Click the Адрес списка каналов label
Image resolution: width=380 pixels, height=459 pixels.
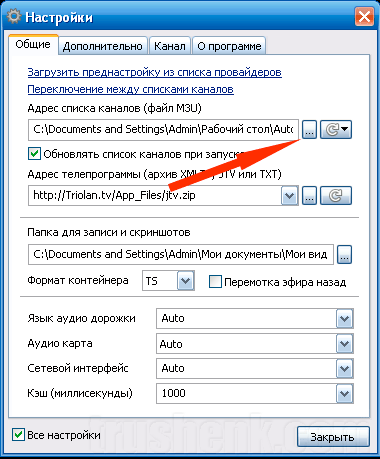pos(114,108)
